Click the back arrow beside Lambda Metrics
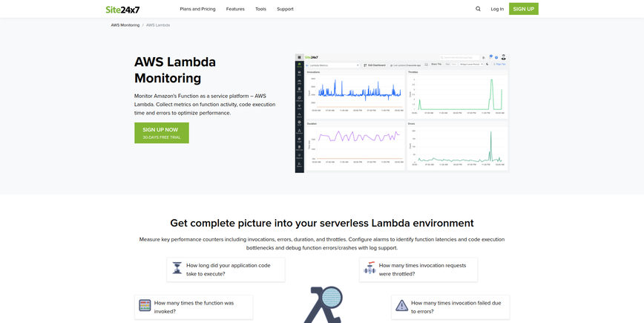The width and height of the screenshot is (644, 323). coord(307,65)
